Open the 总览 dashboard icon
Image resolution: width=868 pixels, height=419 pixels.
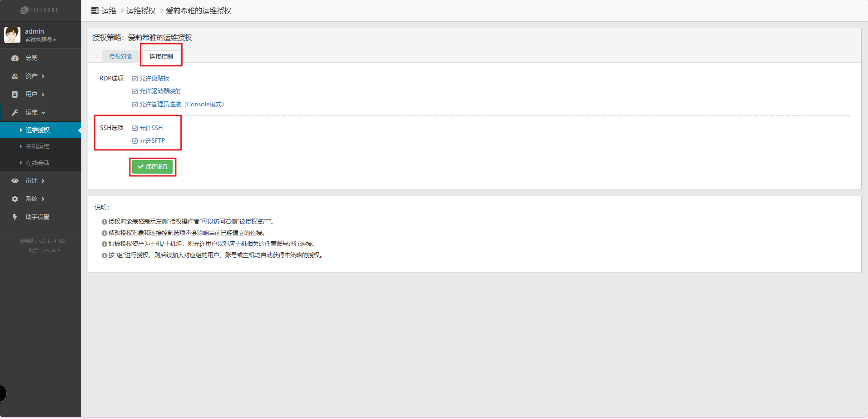coord(15,58)
